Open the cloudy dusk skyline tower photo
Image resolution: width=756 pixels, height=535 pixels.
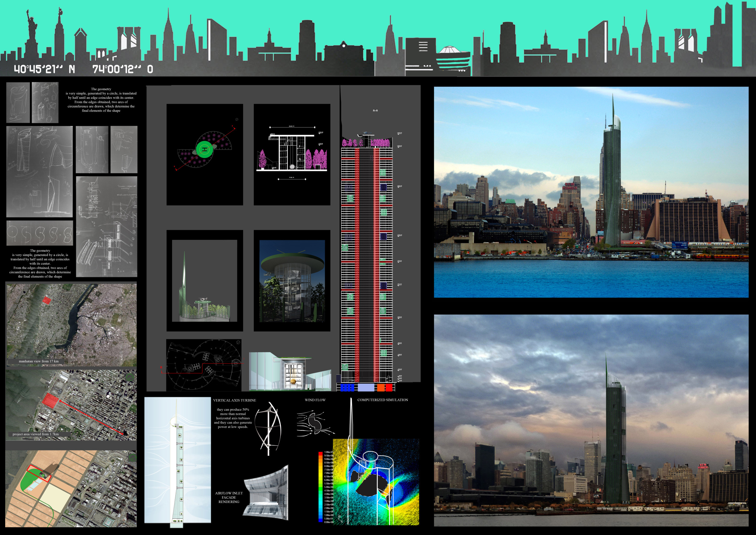pyautogui.click(x=591, y=420)
